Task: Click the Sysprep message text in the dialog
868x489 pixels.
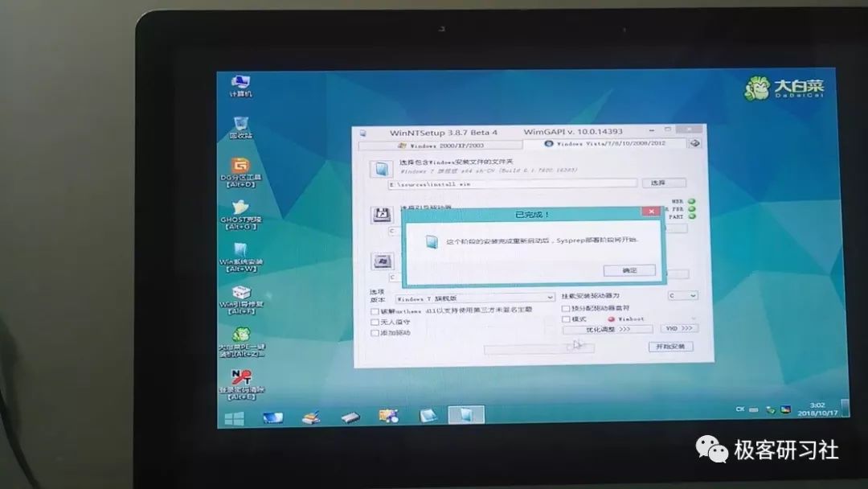Action: tap(542, 240)
